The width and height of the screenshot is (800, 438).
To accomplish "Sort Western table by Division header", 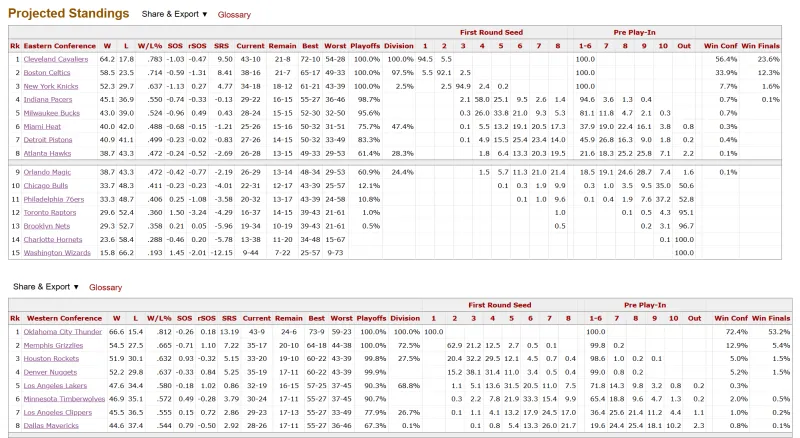I will click(405, 319).
